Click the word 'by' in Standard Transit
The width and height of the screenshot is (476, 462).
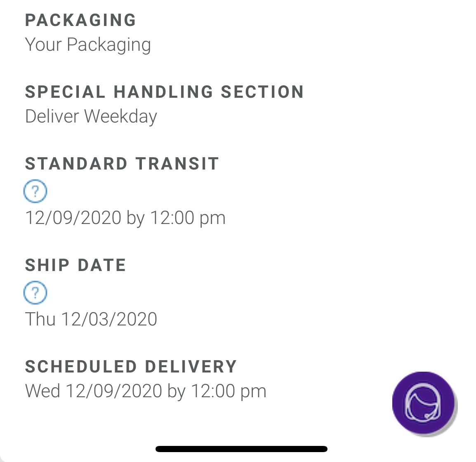click(136, 218)
